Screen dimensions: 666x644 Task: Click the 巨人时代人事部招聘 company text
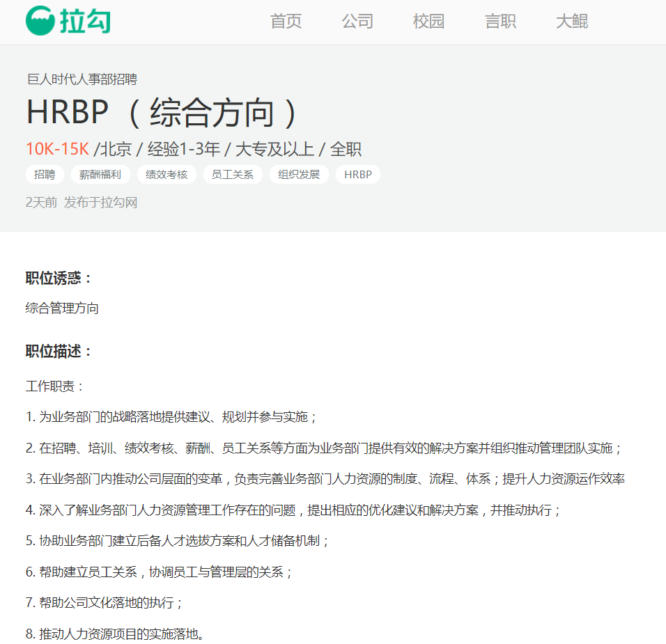point(82,79)
